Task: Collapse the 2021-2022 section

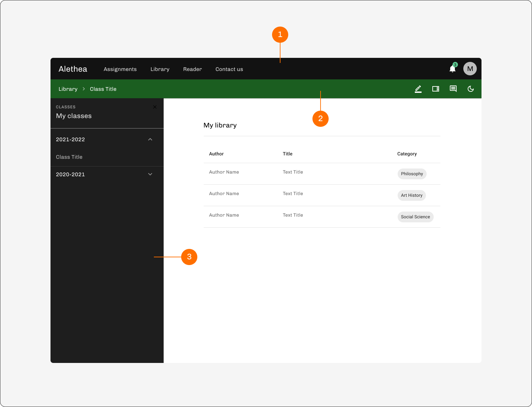Action: coord(150,139)
